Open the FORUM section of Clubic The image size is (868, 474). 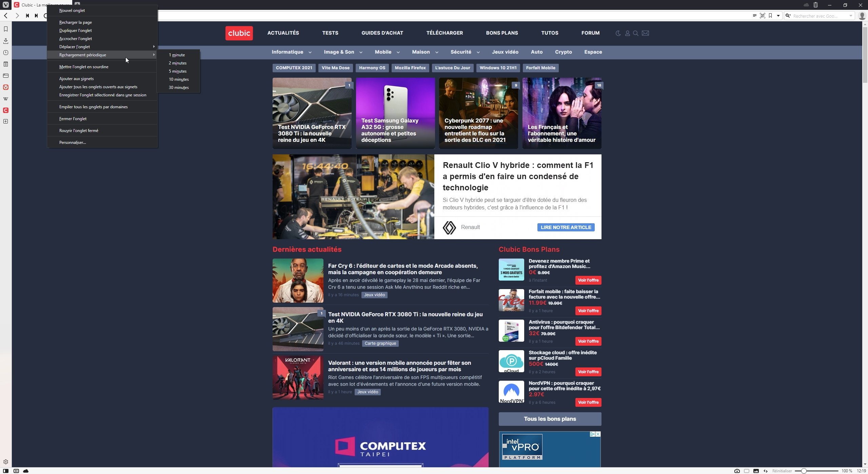590,33
